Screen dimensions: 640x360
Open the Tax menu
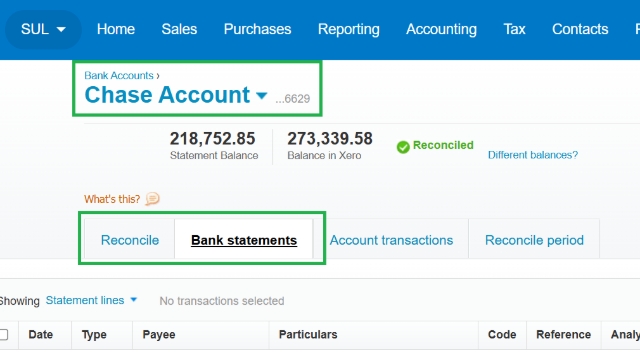[514, 29]
